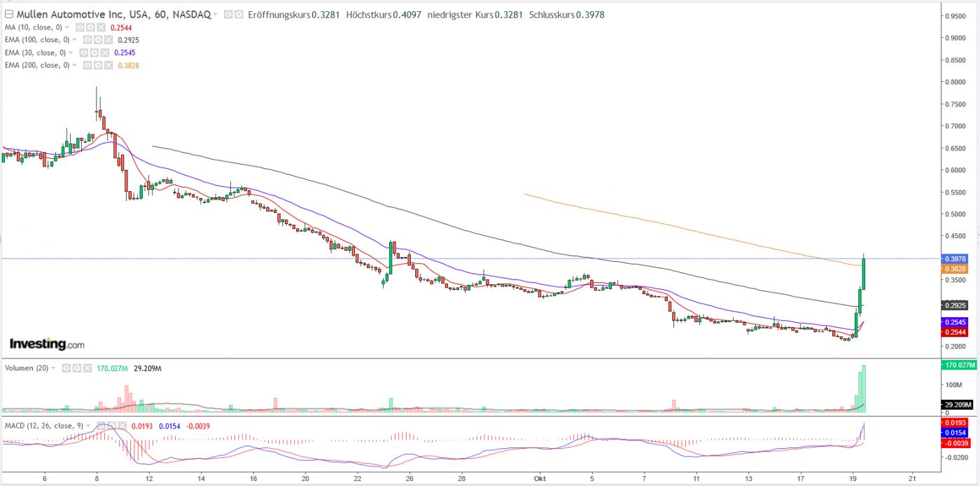Click the EMA (200, close, 0) label
The image size is (980, 486).
(37, 65)
